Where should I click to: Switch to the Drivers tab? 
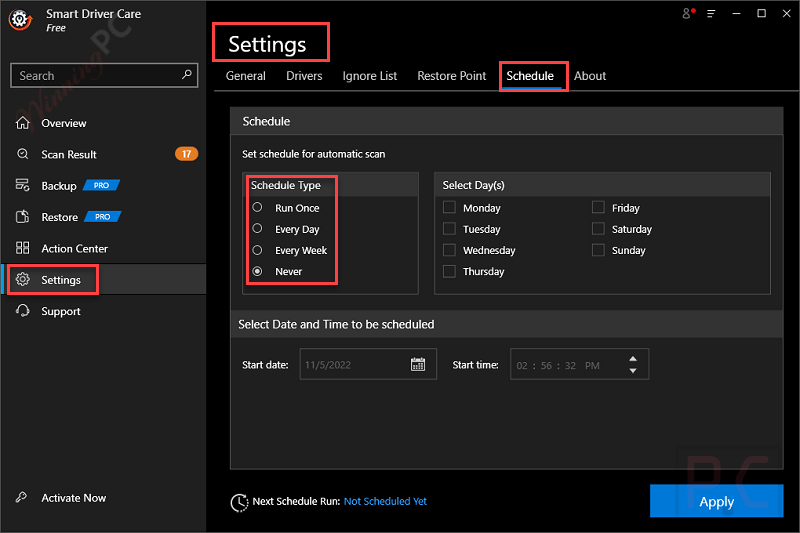click(304, 76)
